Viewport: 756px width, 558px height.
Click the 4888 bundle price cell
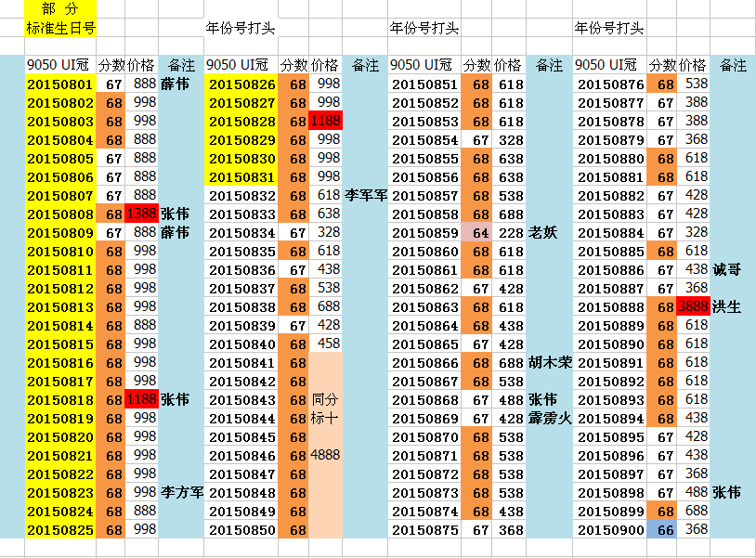pos(325,455)
